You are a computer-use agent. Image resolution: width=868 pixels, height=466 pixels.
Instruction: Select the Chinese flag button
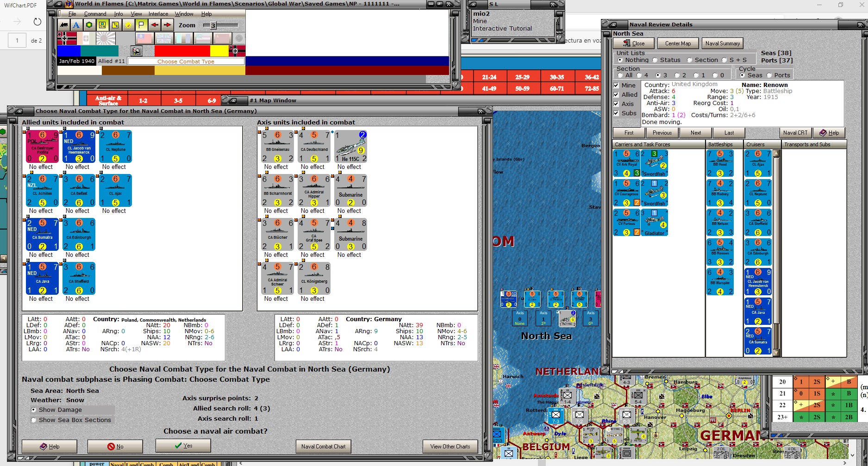(x=144, y=38)
